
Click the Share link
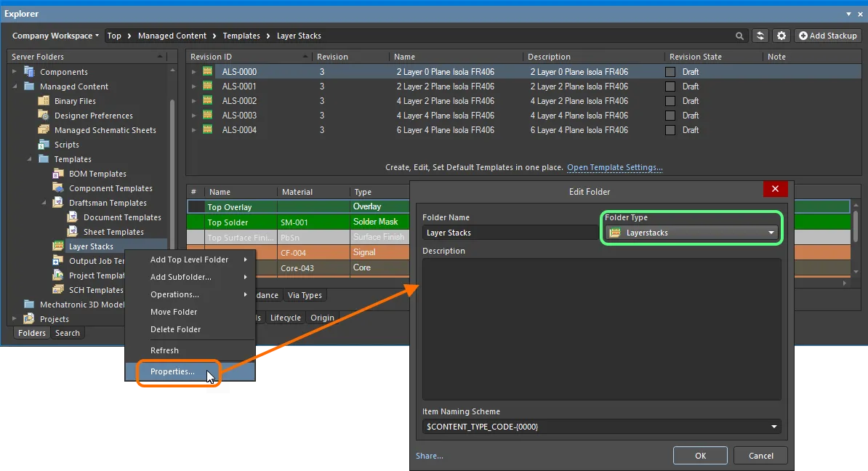430,456
